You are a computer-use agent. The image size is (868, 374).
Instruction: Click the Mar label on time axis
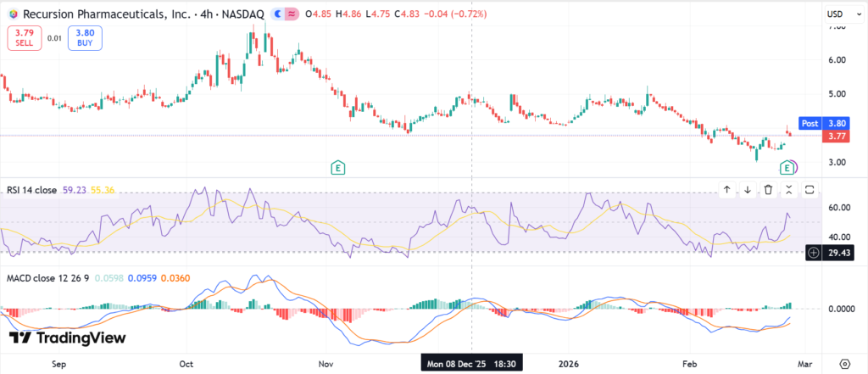tap(804, 364)
